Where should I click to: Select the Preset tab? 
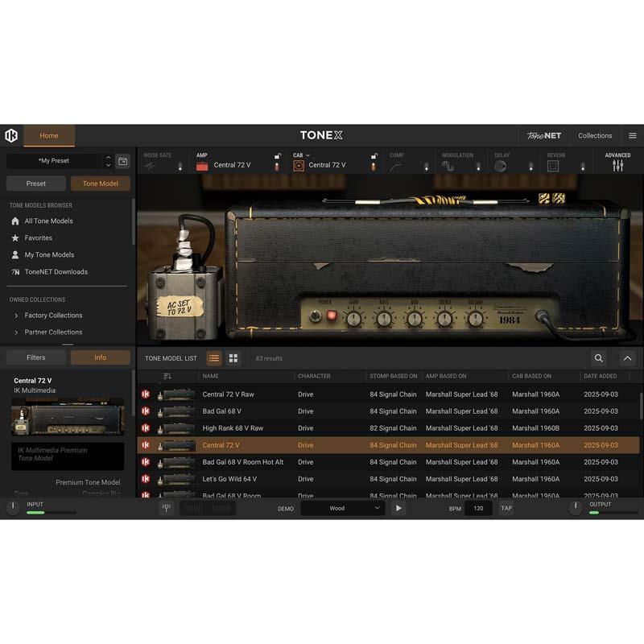tap(36, 184)
